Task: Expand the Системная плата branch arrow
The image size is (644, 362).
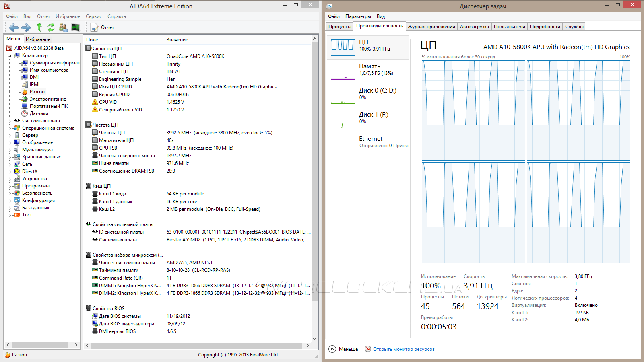Action: pos(10,121)
